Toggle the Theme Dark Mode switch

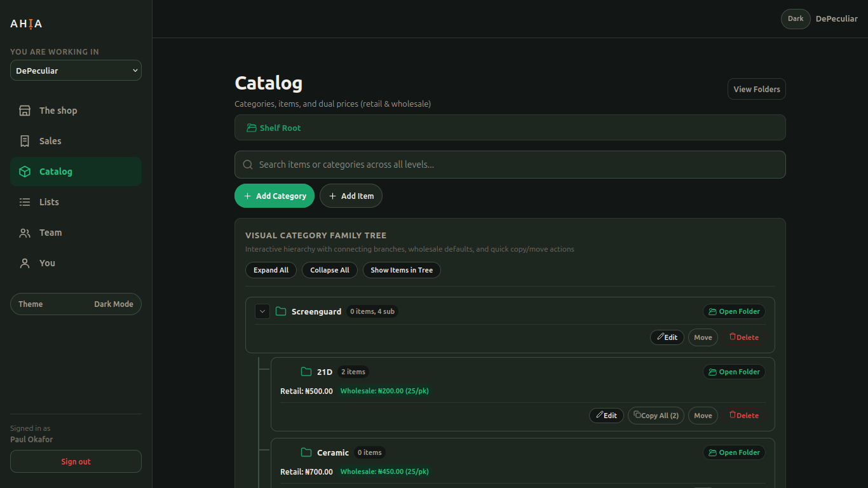(76, 304)
